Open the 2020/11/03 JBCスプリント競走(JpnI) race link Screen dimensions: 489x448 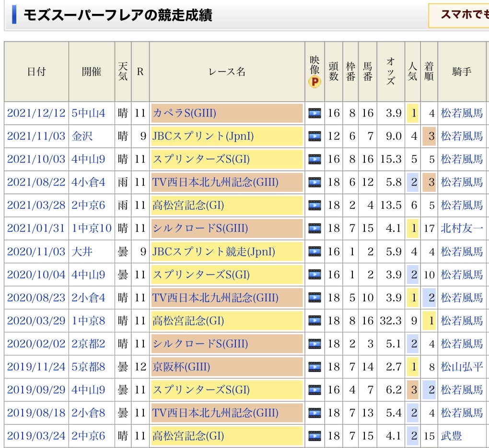click(x=214, y=252)
